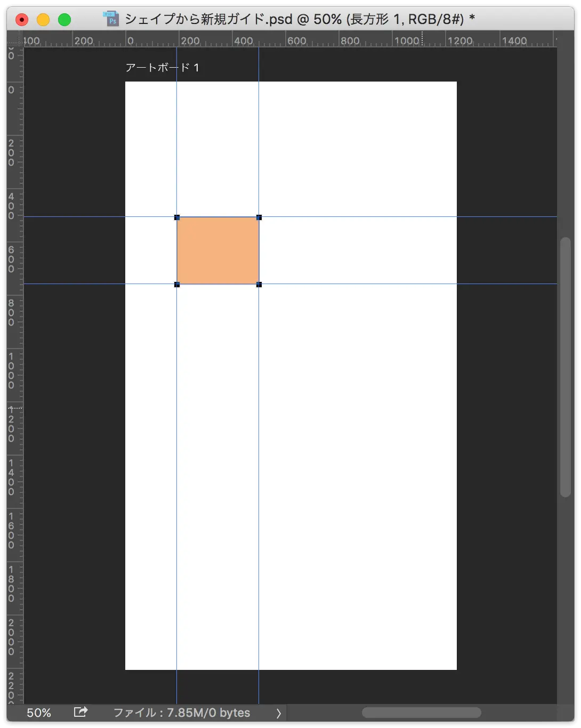Click the bottom-right corner handle of orange rectangle
This screenshot has height=728, width=581.
[259, 285]
